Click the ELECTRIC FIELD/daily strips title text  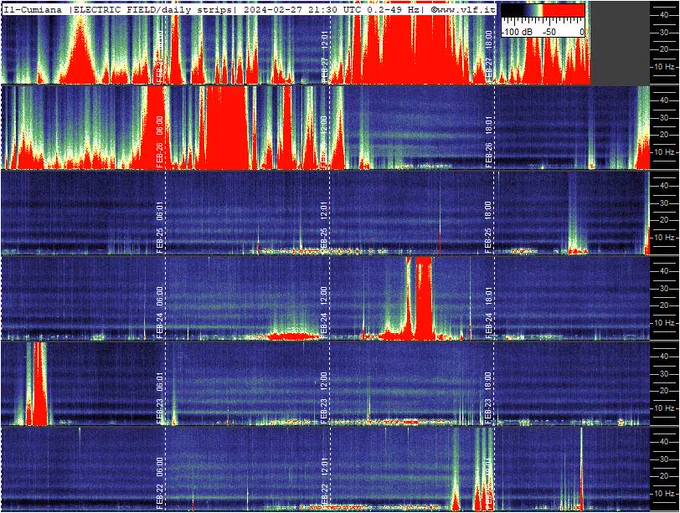pyautogui.click(x=152, y=10)
